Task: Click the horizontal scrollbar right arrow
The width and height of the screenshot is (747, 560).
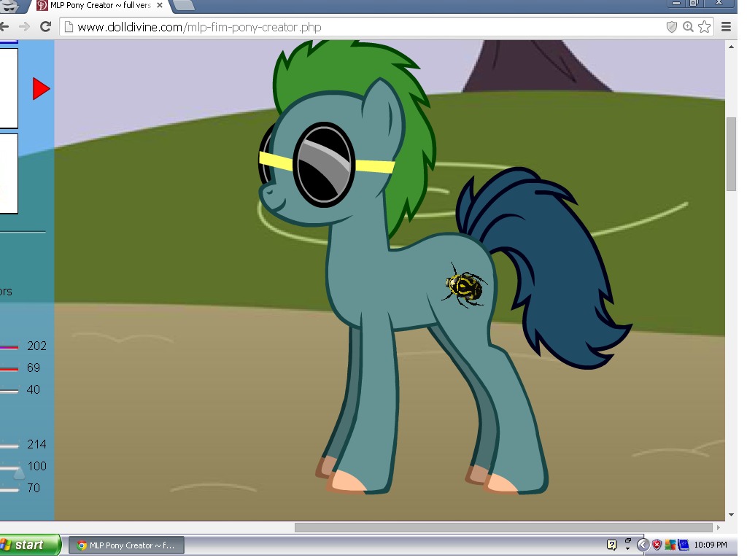Action: click(x=719, y=527)
